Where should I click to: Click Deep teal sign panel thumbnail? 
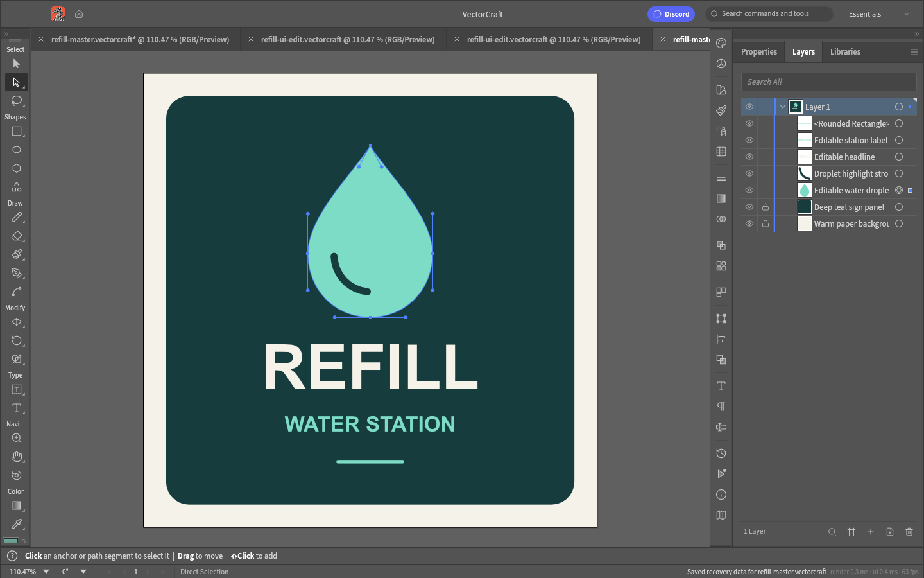click(x=805, y=207)
